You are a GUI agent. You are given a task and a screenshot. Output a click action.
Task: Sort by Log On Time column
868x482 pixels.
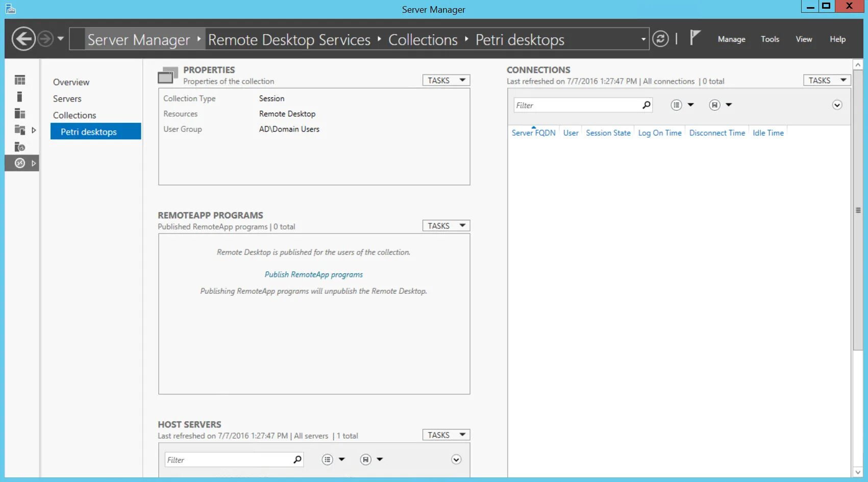pos(659,133)
